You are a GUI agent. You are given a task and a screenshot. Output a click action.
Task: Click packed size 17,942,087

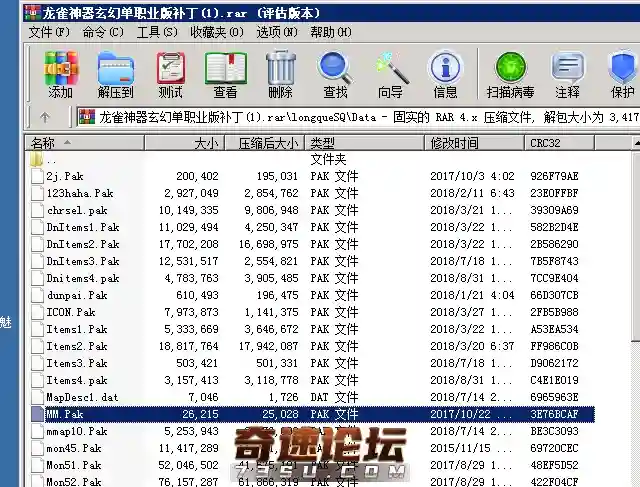click(269, 346)
